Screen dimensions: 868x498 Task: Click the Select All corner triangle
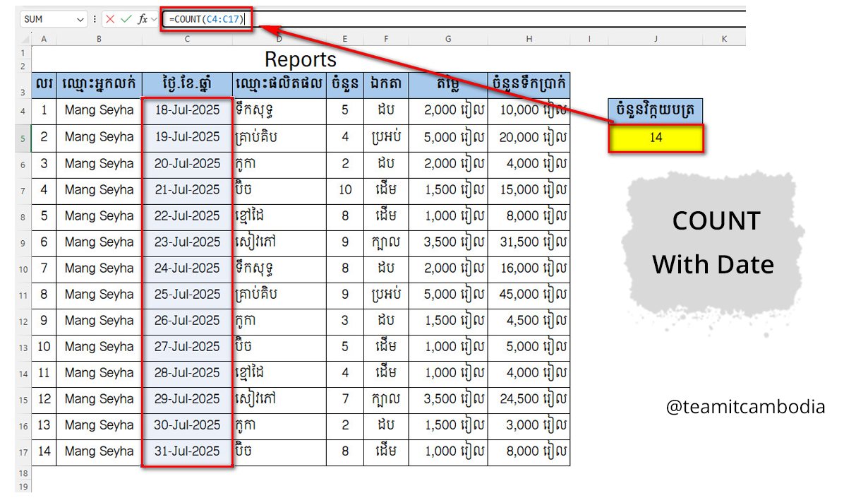tap(23, 40)
